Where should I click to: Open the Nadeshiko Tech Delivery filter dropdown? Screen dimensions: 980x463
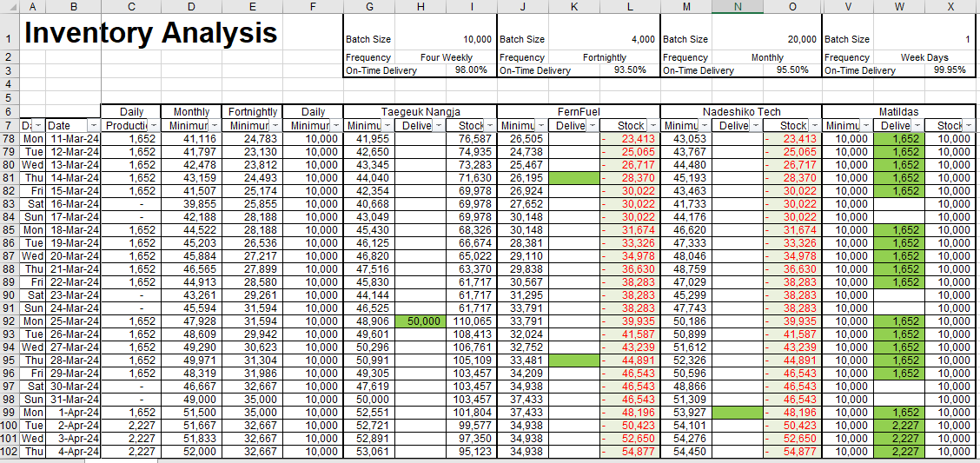(755, 126)
